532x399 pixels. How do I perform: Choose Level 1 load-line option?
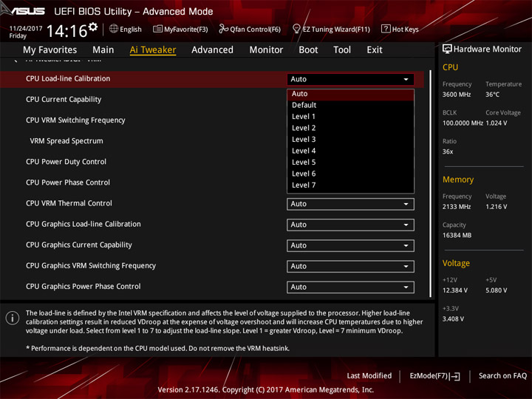pos(350,117)
